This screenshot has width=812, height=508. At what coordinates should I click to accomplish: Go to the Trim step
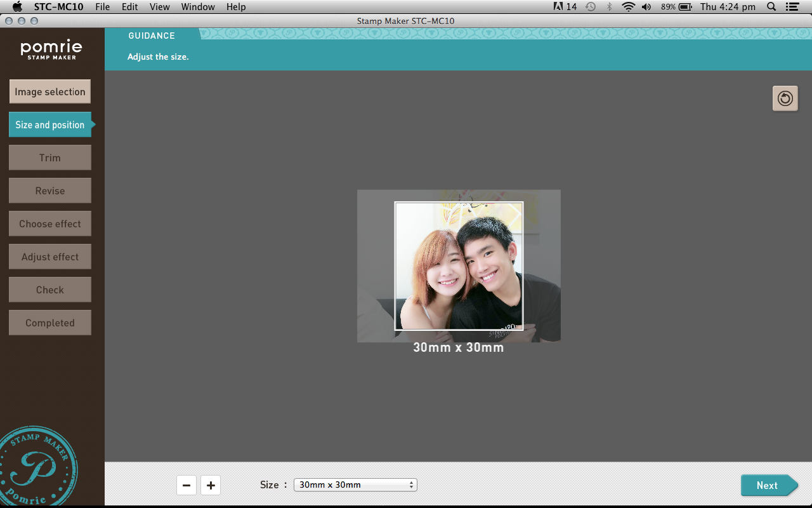tap(50, 157)
